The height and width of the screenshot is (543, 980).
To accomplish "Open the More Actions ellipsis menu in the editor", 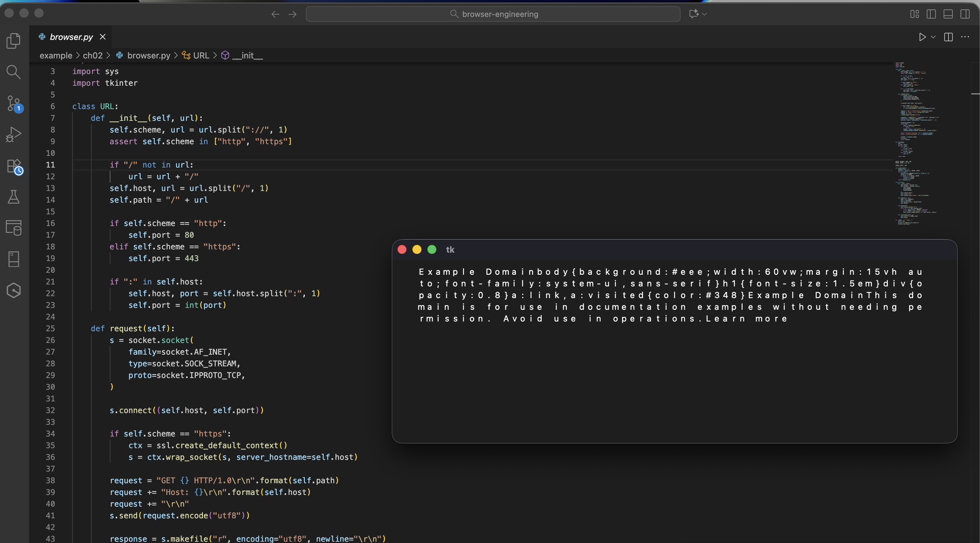I will tap(965, 37).
